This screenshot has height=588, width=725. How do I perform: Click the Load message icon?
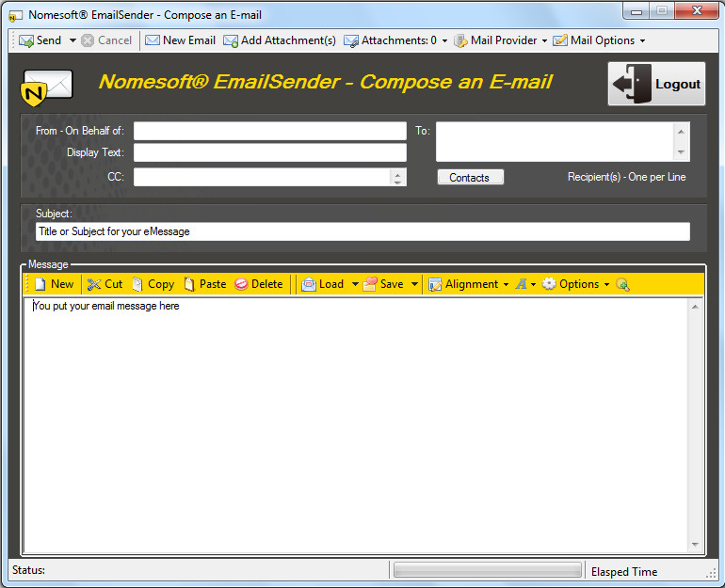pos(309,284)
